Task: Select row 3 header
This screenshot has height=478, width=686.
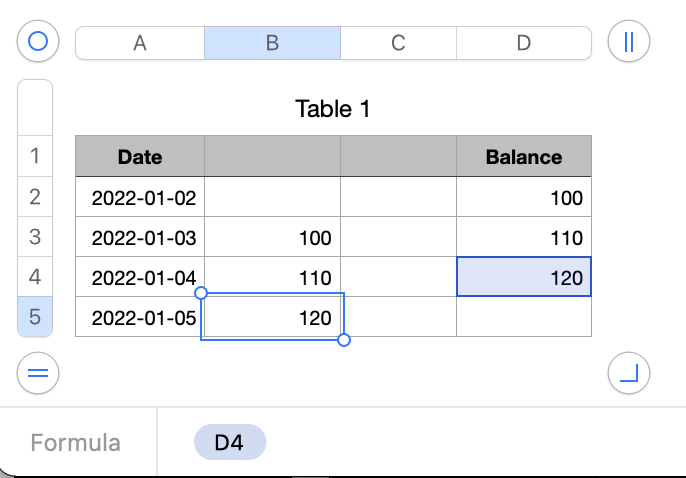Action: point(35,237)
